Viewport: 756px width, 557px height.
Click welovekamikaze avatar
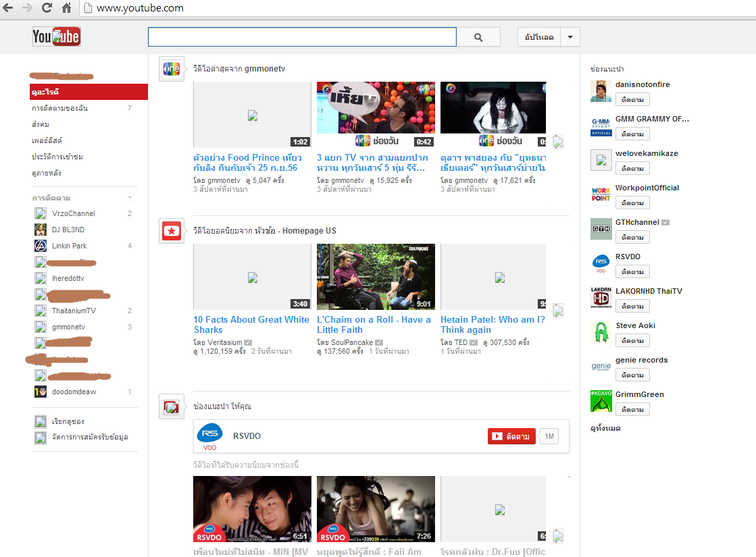pyautogui.click(x=601, y=161)
